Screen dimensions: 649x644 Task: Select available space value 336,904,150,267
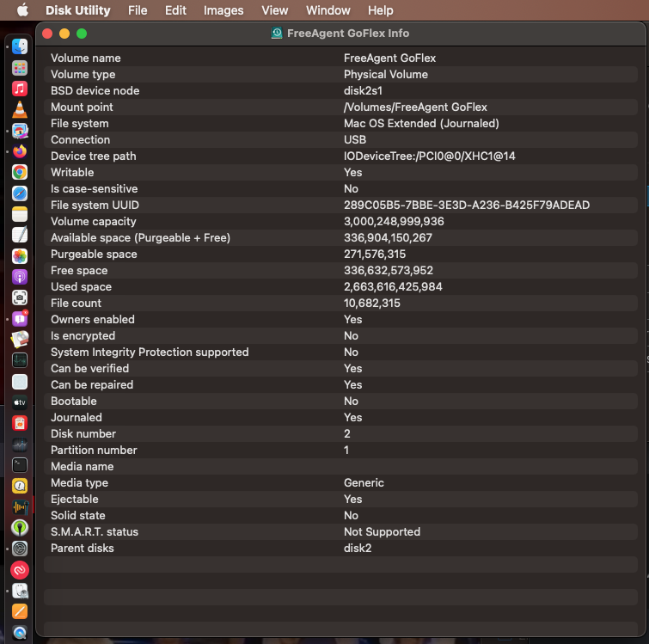[x=388, y=238]
